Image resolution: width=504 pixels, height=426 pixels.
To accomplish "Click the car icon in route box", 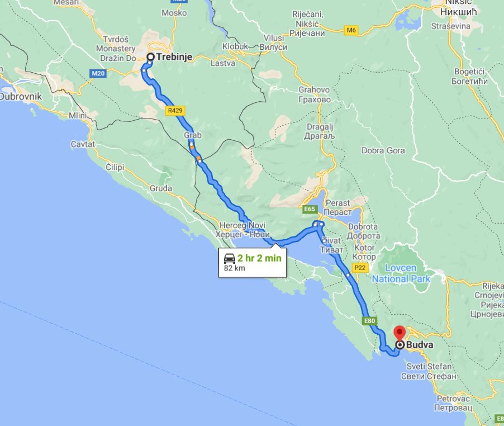I will point(230,258).
